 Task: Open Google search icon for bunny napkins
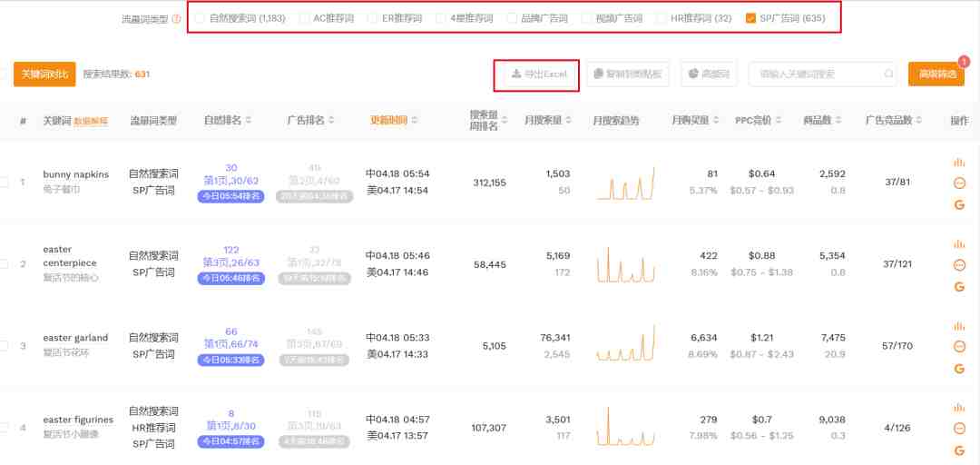point(959,204)
